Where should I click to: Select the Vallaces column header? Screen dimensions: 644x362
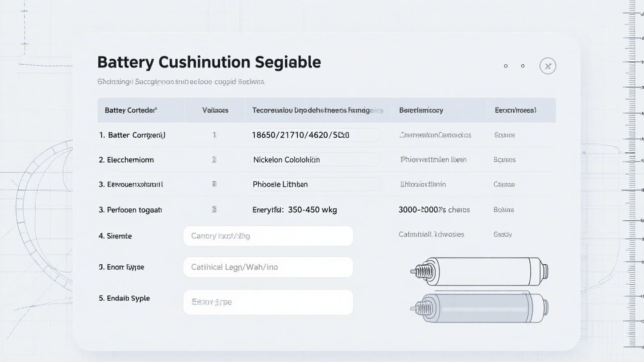coord(215,110)
